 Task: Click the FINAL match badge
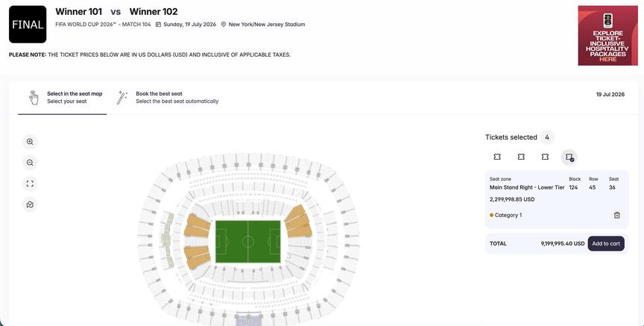28,25
